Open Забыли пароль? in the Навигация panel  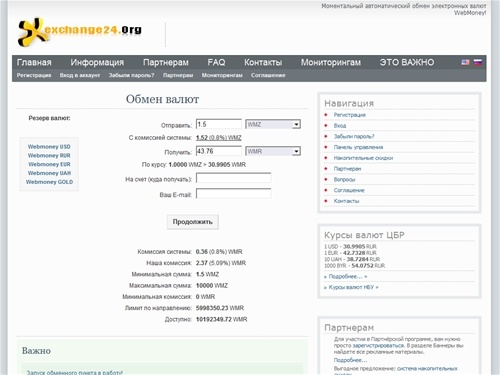pyautogui.click(x=354, y=136)
